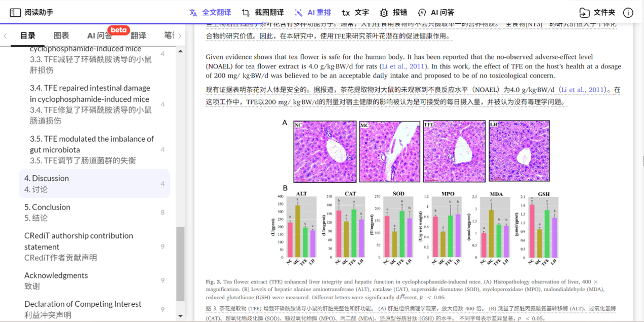Viewport: 644px width, 322px height.
Task: Click the 阅读助手 title text
Action: click(x=39, y=12)
